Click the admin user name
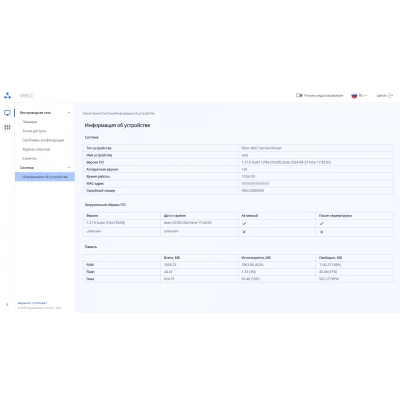 point(382,96)
